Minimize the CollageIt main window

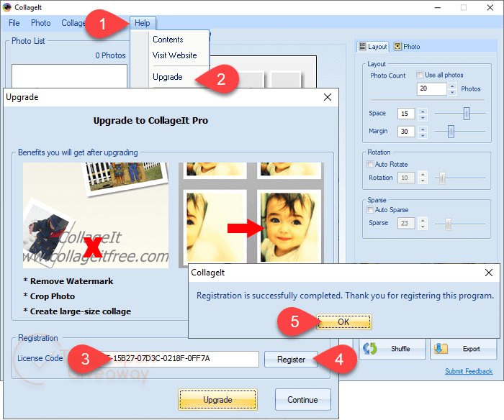pos(438,7)
